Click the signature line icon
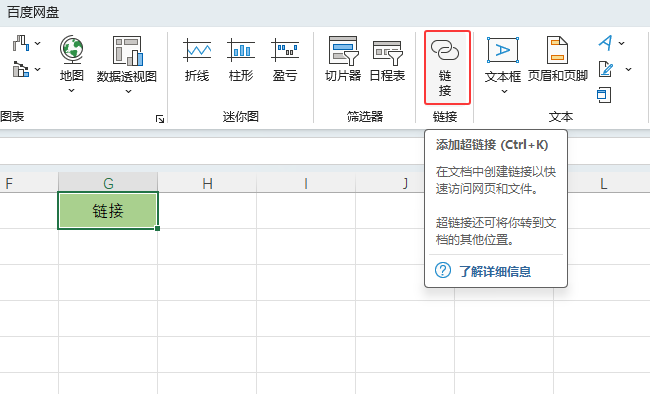This screenshot has width=650, height=394. click(606, 69)
